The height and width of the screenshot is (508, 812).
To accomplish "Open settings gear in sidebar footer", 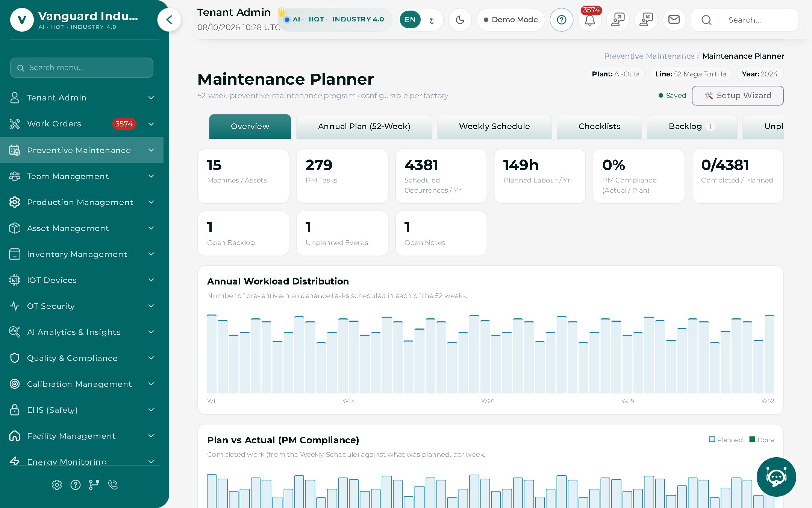I will click(57, 485).
